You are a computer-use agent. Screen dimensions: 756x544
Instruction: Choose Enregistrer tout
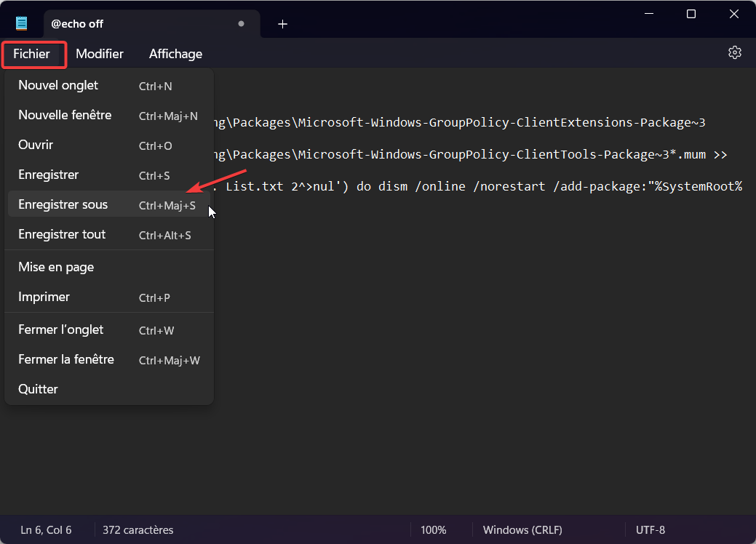coord(109,235)
